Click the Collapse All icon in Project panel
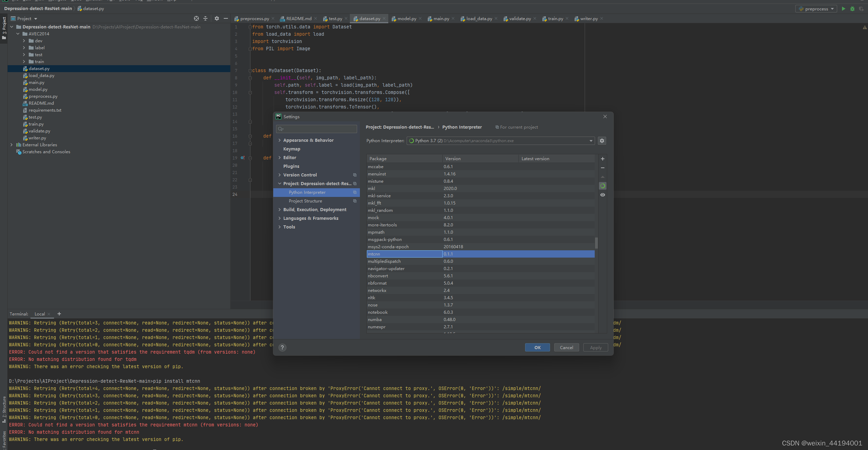This screenshot has width=868, height=450. point(205,18)
